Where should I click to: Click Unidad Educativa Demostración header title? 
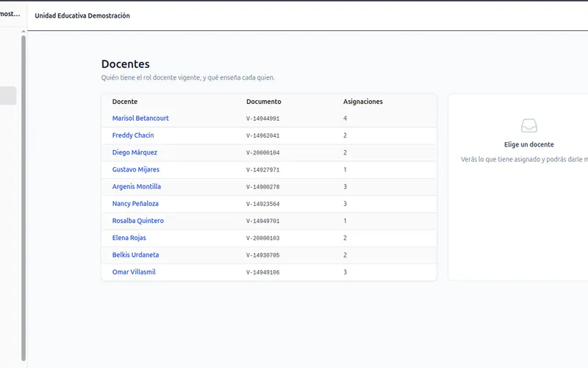(82, 15)
